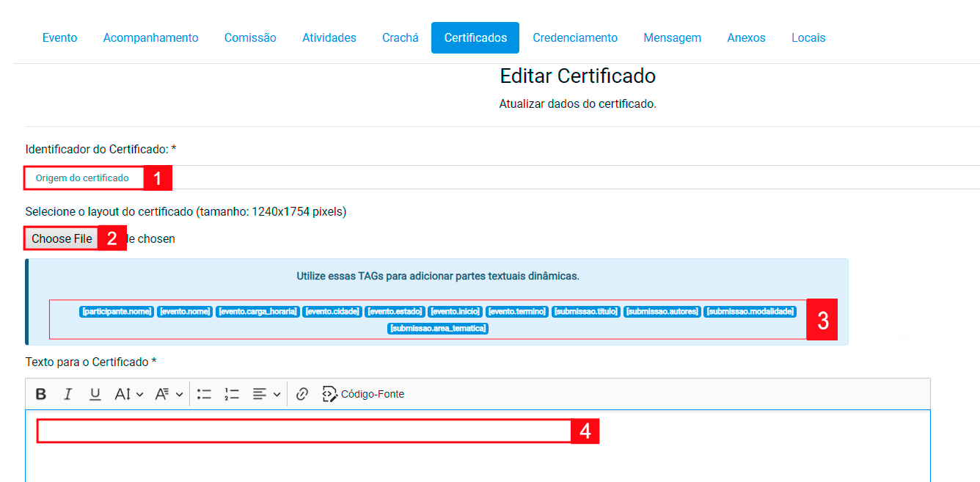The image size is (980, 482).
Task: Open the font size dropdown
Action: tap(128, 394)
